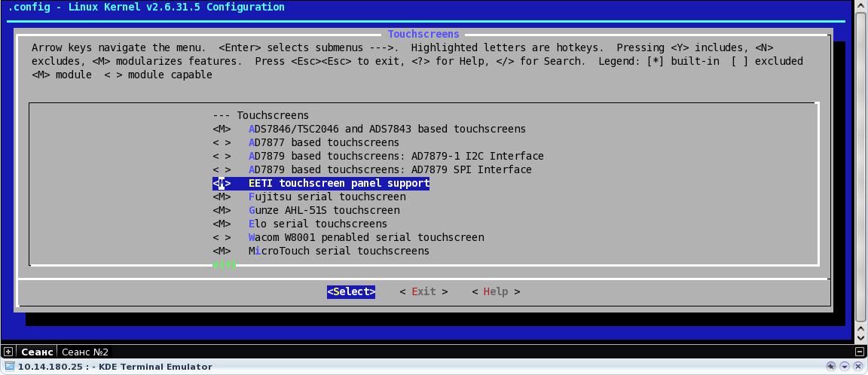Toggle the Wacom W8001 penabled touchscreen option
The image size is (868, 375).
222,237
